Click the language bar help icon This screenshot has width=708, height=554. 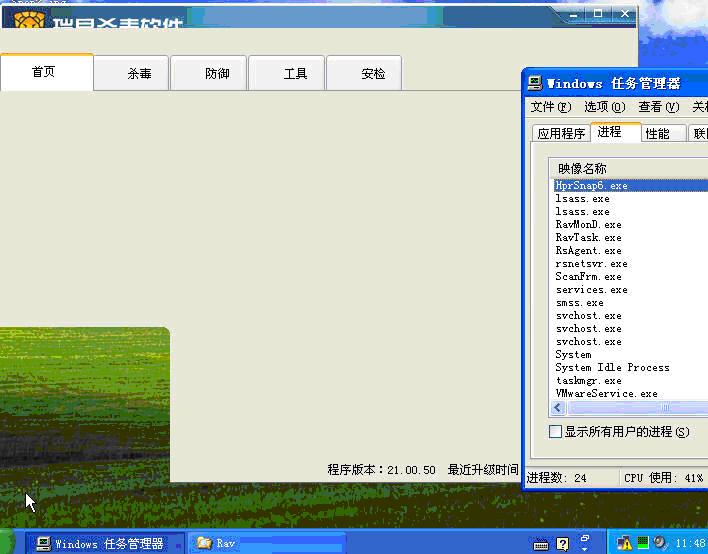pyautogui.click(x=563, y=544)
